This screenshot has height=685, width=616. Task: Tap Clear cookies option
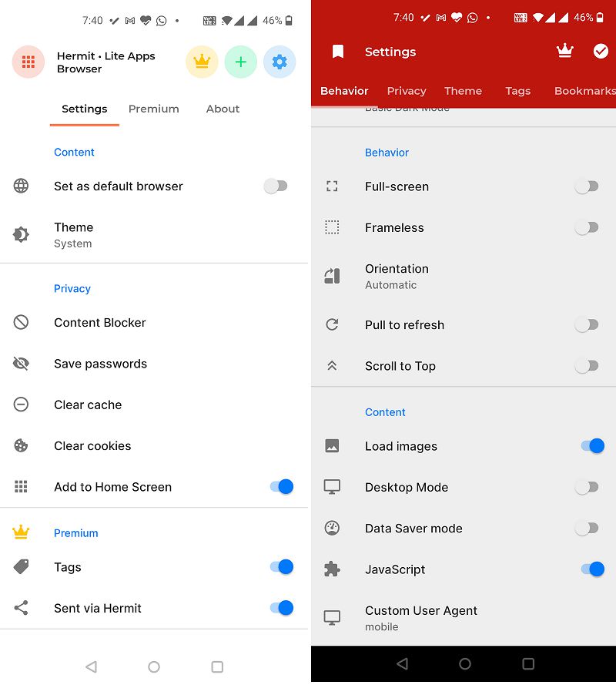pos(92,445)
